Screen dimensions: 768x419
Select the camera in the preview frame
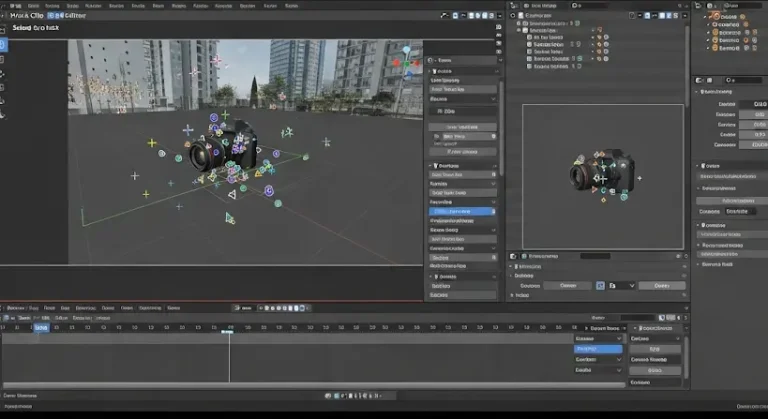point(602,169)
